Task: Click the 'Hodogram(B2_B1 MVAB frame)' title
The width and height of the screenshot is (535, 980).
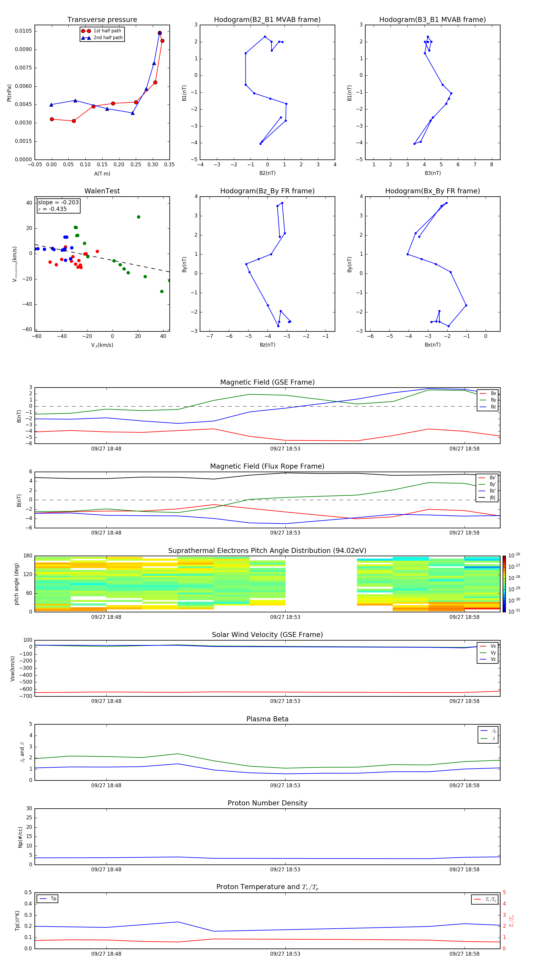Action: click(x=267, y=20)
